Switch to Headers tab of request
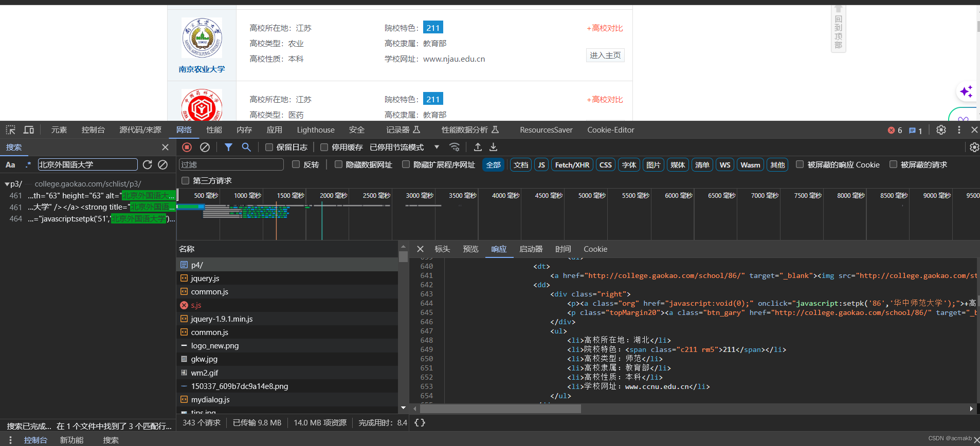This screenshot has height=446, width=980. pos(442,249)
